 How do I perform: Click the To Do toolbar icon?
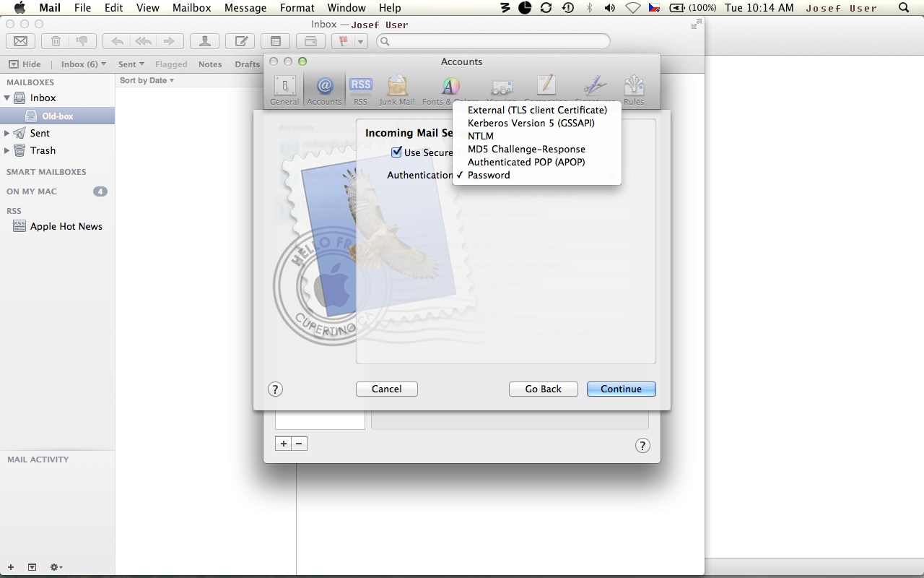click(x=310, y=41)
